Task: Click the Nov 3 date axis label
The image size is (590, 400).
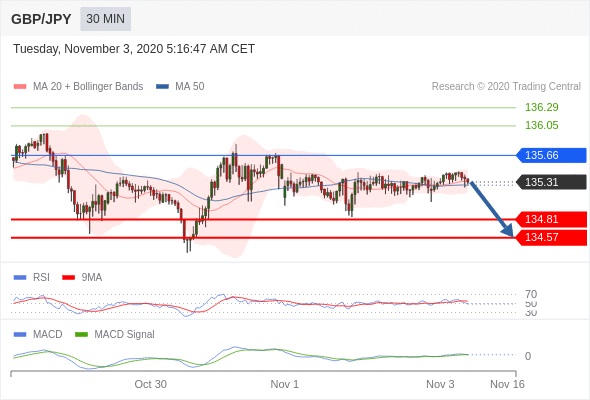Action: [440, 384]
